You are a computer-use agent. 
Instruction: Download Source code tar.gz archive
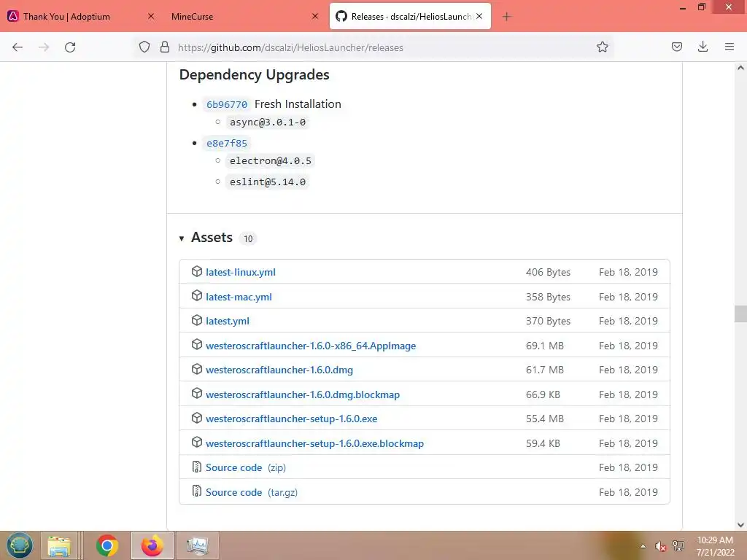tap(252, 493)
